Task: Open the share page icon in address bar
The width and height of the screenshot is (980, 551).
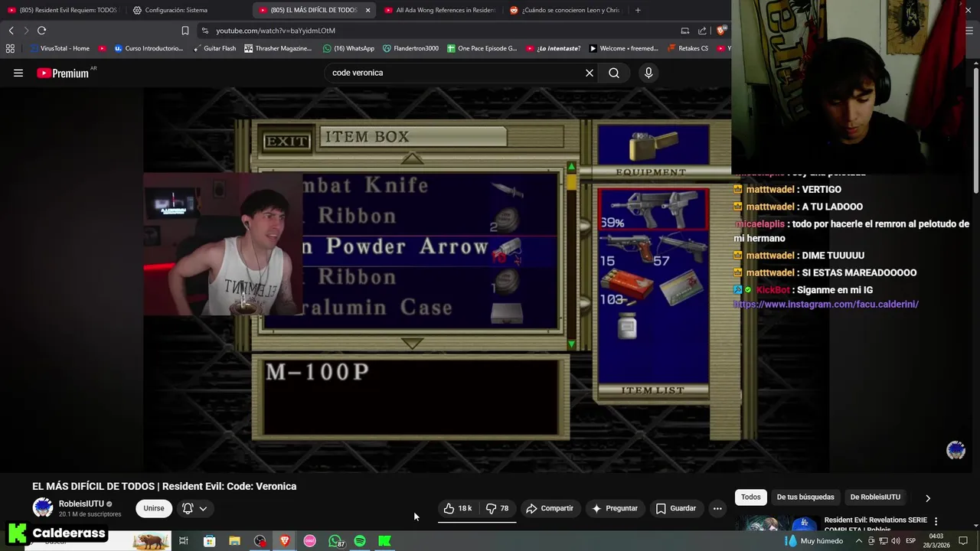Action: click(702, 31)
